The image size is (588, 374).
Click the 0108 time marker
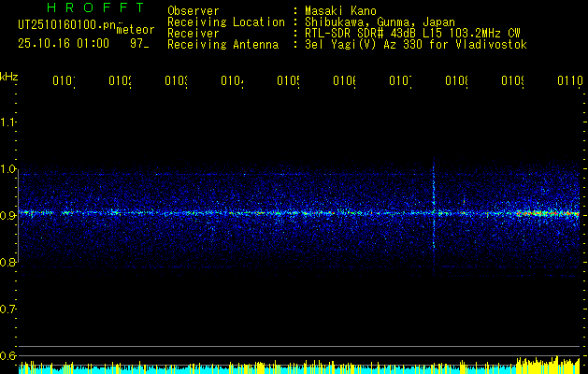pyautogui.click(x=457, y=80)
